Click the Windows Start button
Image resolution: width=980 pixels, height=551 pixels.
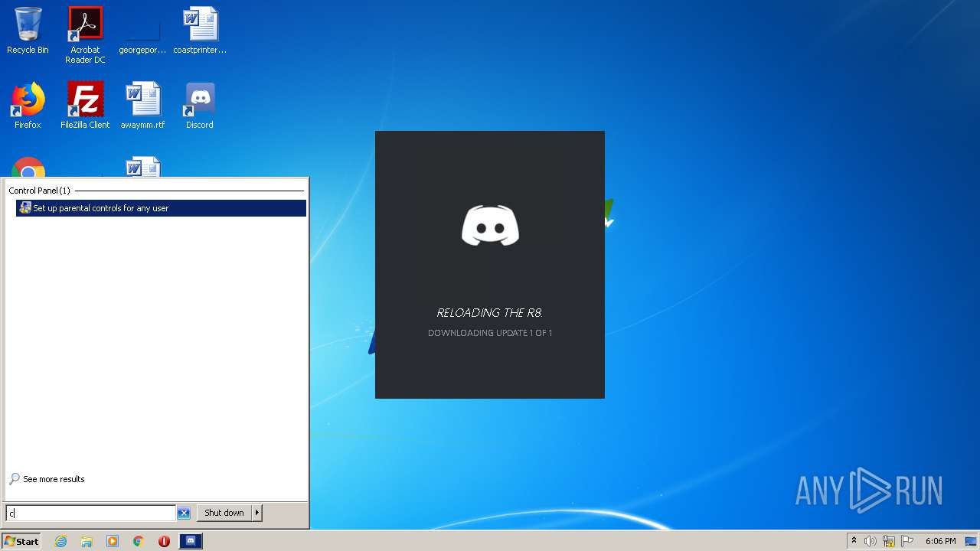pos(21,541)
